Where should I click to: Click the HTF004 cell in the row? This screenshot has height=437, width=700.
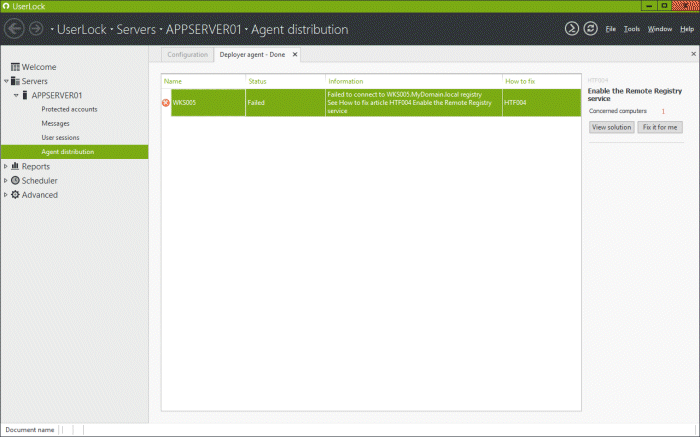(542, 103)
